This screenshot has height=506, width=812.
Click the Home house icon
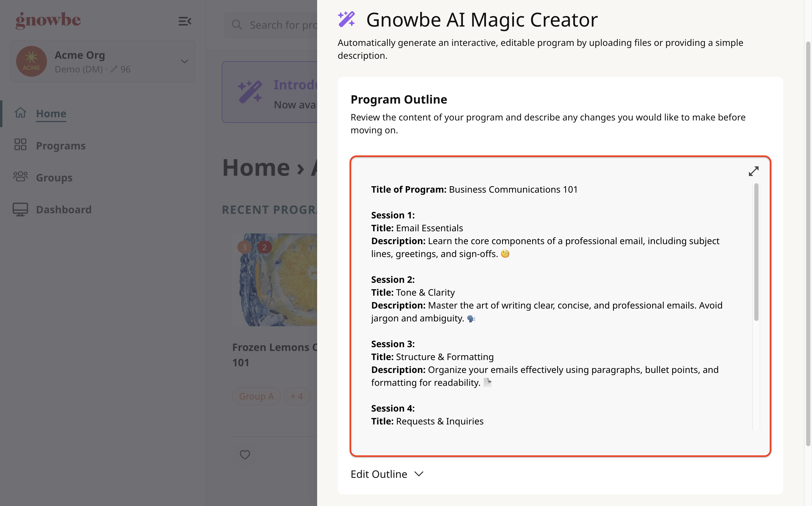[20, 112]
